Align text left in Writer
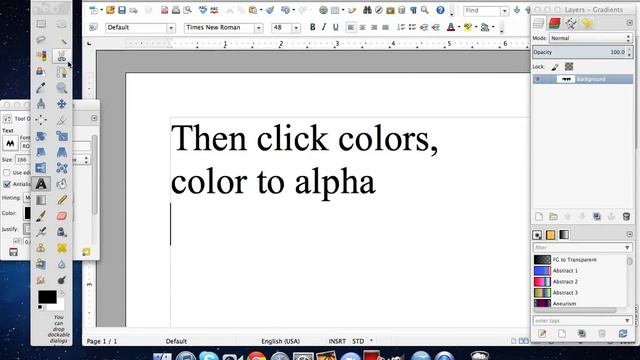The image size is (640, 360). pos(351,27)
